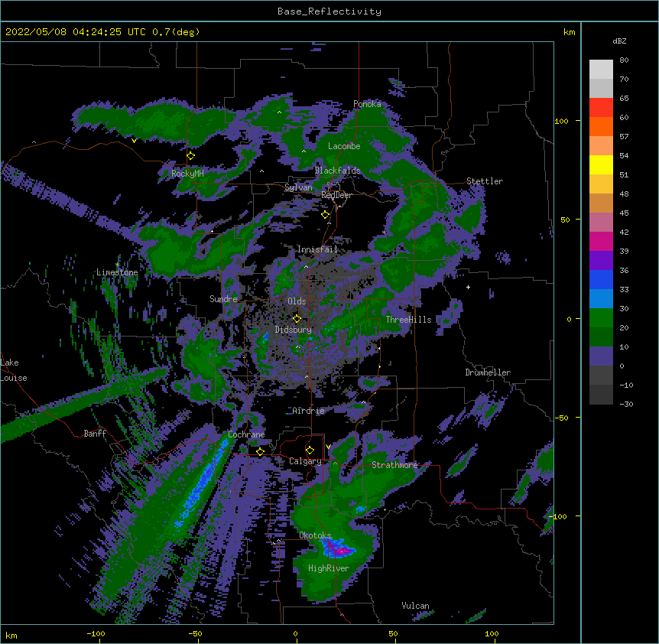
Task: Click the 42 value in the dBZ legend
Action: click(x=624, y=232)
